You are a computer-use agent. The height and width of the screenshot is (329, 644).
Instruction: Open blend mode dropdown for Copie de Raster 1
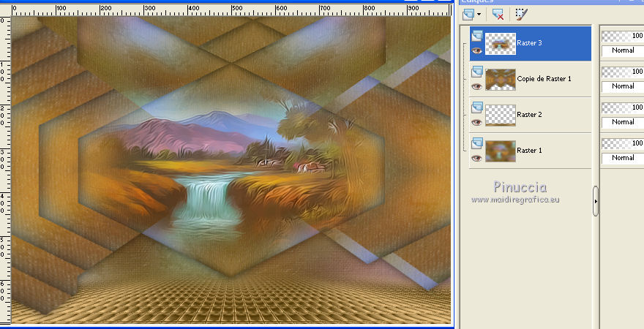(x=623, y=86)
